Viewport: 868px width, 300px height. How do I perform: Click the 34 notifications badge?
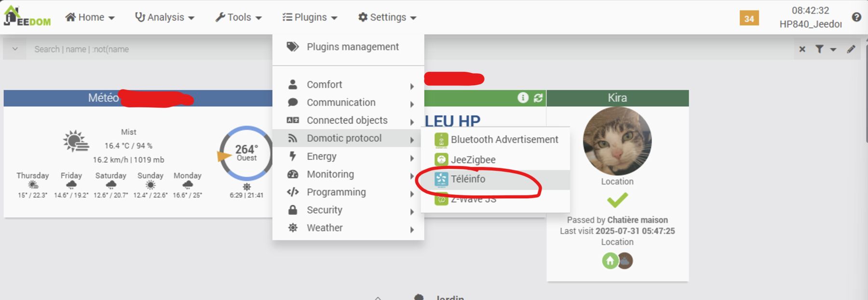pos(749,18)
